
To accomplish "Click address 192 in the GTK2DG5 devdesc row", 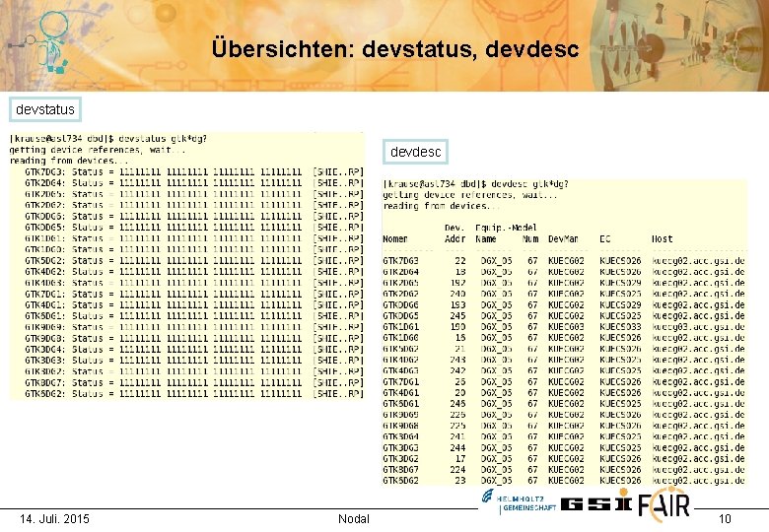I will (x=457, y=283).
